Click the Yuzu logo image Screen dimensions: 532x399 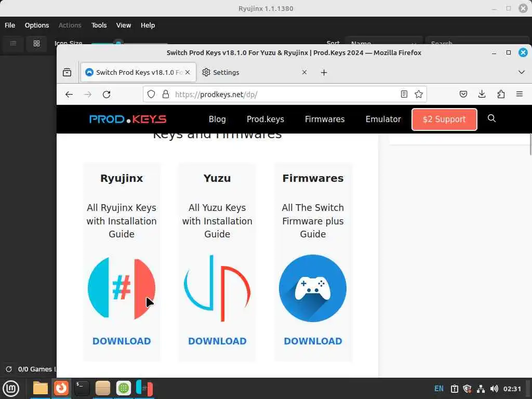(x=217, y=288)
